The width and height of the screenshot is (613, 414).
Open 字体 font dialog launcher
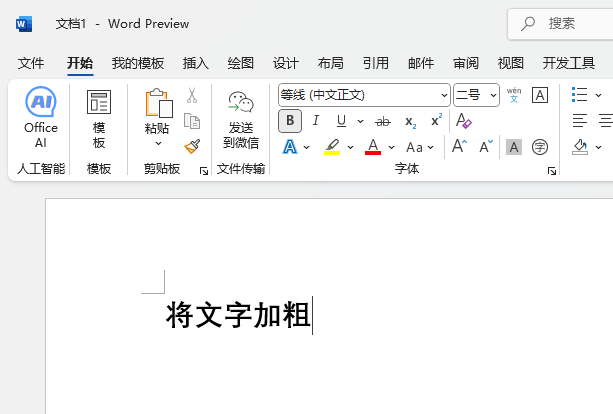pos(552,171)
